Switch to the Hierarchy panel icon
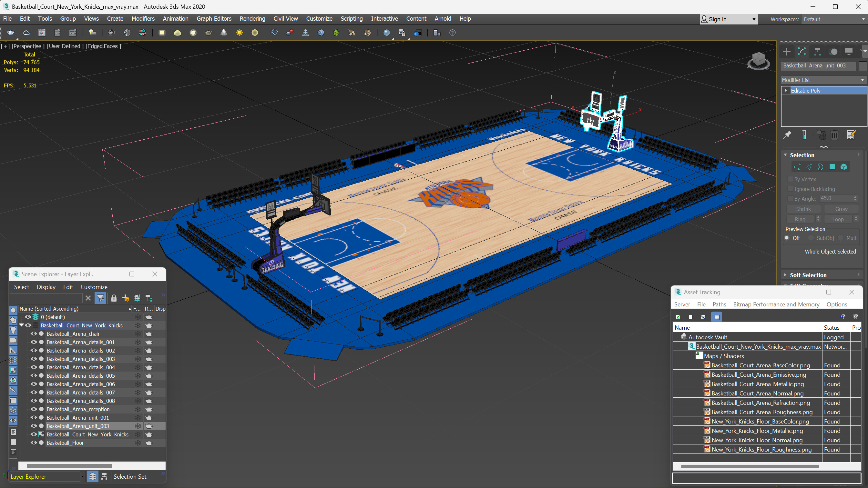Viewport: 868px width, 488px height. tap(817, 52)
